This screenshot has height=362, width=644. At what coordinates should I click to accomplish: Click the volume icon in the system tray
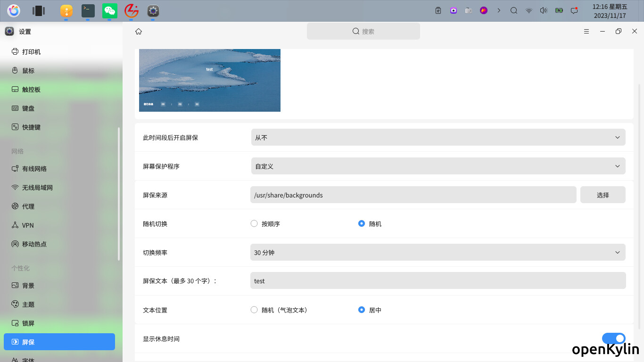[544, 10]
